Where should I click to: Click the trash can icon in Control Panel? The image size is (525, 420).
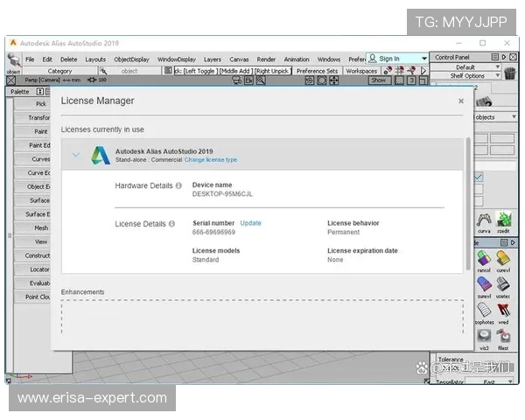510,74
